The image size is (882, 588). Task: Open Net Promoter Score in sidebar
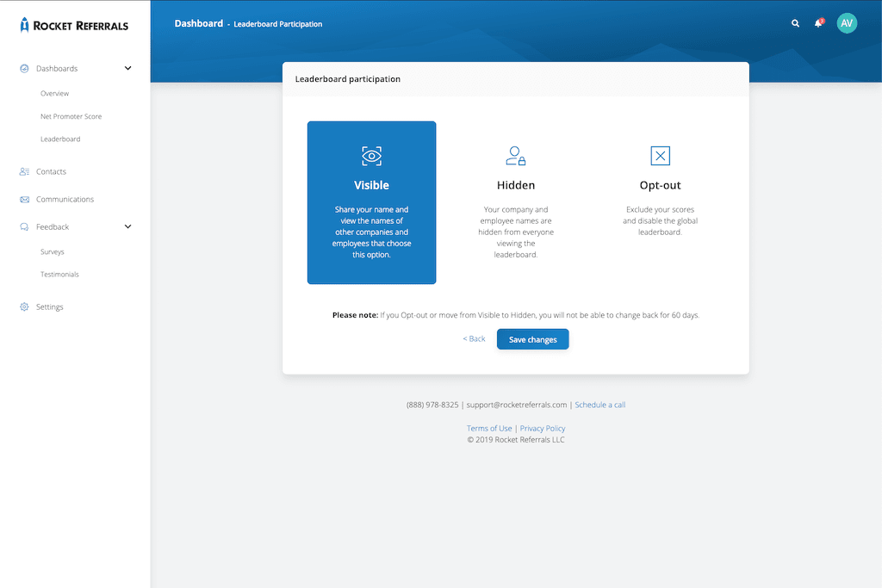click(71, 116)
